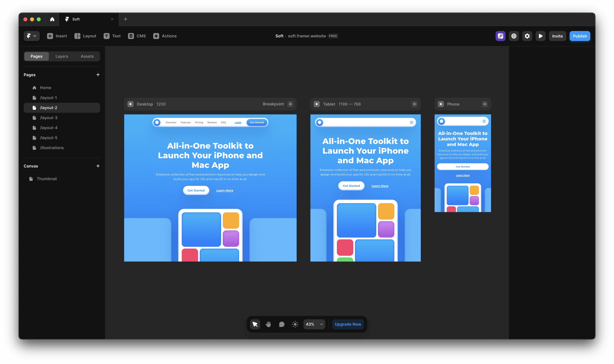Open the Insert menu
Image resolution: width=614 pixels, height=364 pixels.
[x=57, y=36]
